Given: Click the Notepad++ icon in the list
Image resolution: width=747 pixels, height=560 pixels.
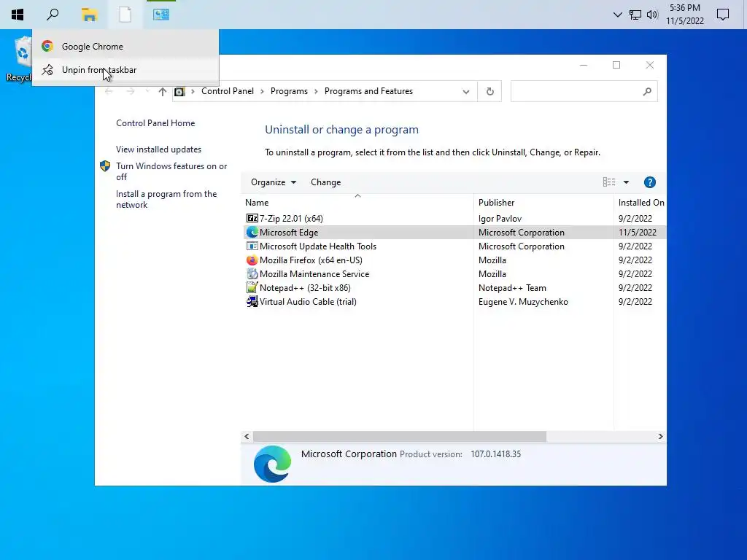Looking at the screenshot, I should 252,287.
